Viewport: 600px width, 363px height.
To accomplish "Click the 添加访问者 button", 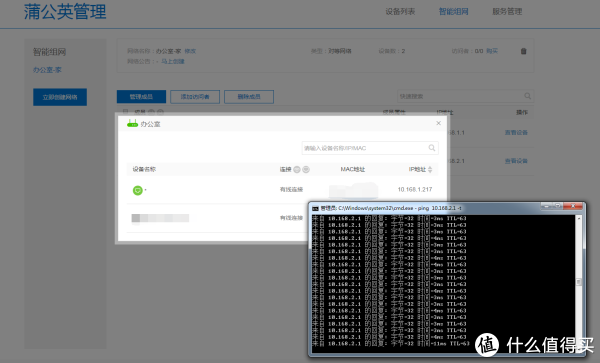I will [x=195, y=97].
